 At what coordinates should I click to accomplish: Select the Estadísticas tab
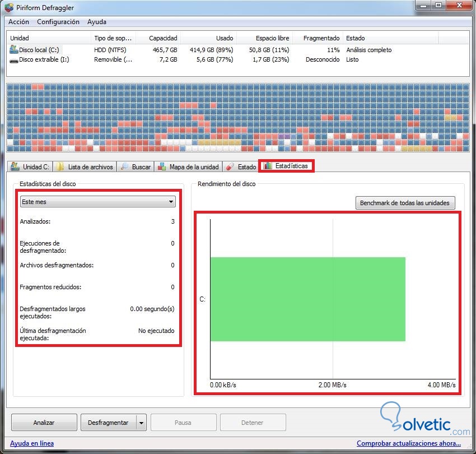(286, 166)
